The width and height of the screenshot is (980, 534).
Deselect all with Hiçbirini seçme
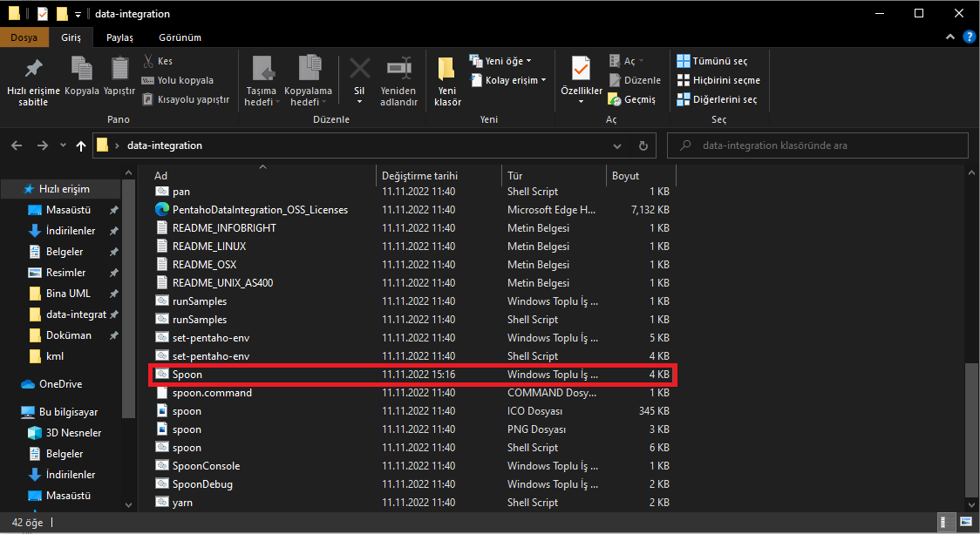[x=718, y=80]
